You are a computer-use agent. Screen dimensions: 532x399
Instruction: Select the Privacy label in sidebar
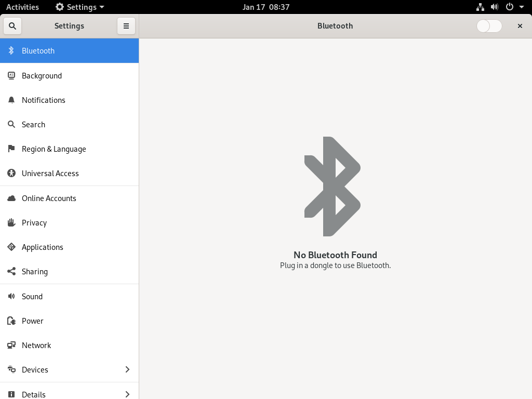click(x=34, y=223)
